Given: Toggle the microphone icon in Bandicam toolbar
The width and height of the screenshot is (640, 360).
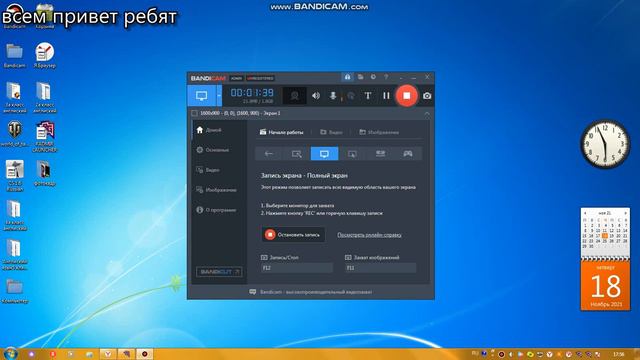Looking at the screenshot, I should pyautogui.click(x=333, y=96).
